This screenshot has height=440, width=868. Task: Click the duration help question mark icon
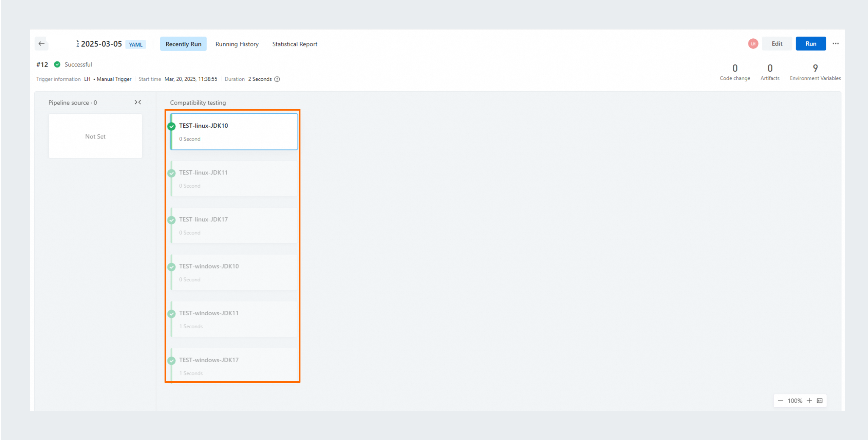(277, 79)
